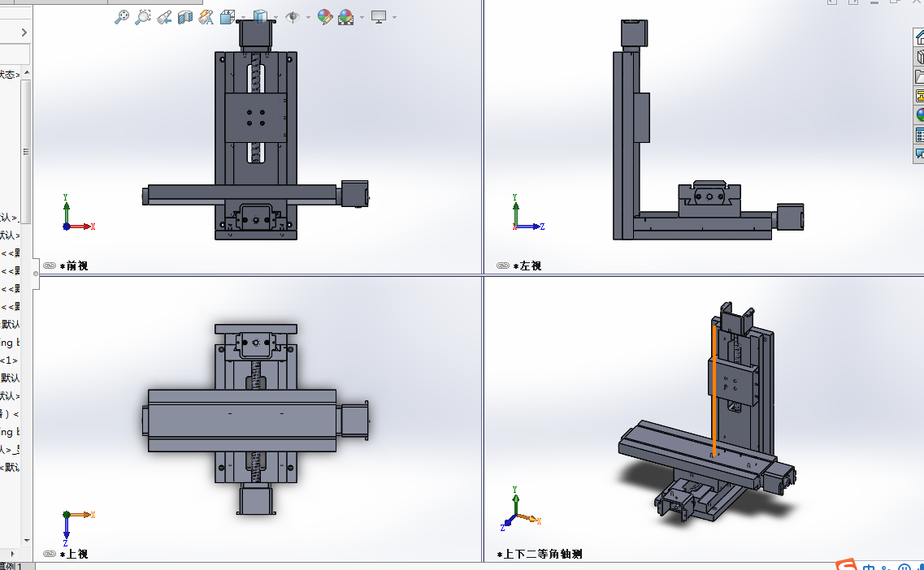Viewport: 924px width, 570px height.
Task: Open the Design Library task pane tab
Action: point(919,57)
